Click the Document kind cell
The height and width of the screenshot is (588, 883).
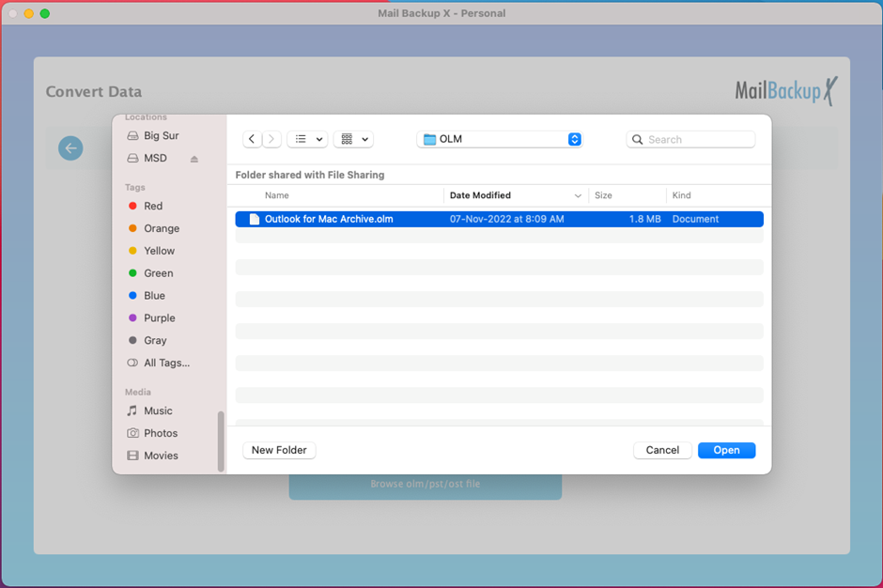[695, 219]
